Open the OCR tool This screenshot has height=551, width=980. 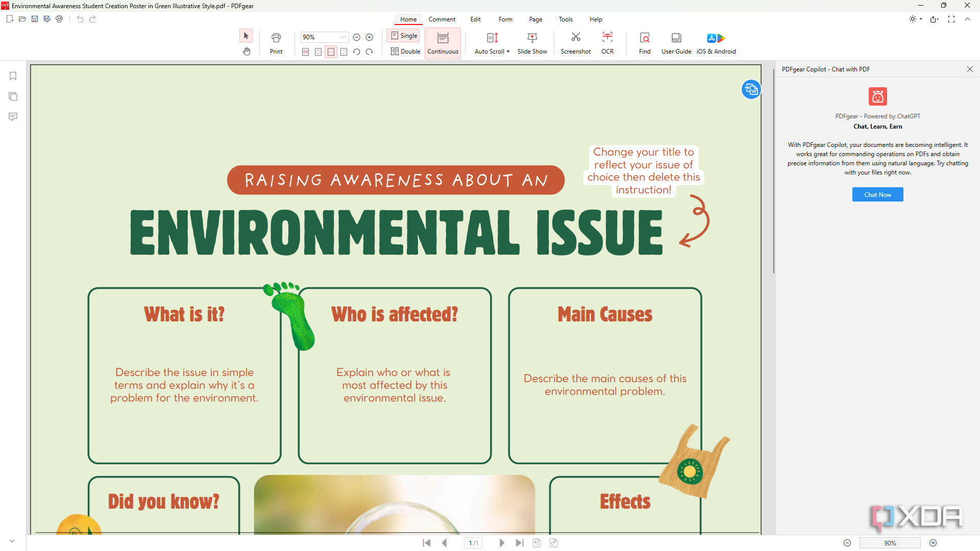607,43
